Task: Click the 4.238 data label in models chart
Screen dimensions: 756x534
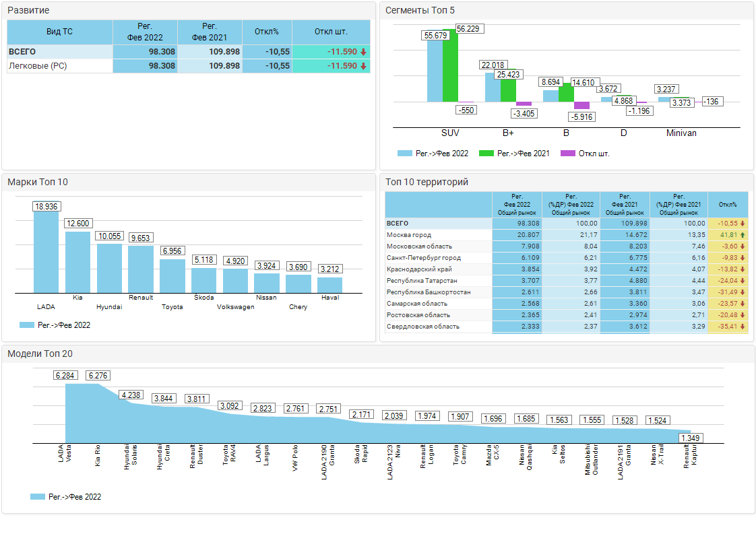Action: pyautogui.click(x=131, y=395)
